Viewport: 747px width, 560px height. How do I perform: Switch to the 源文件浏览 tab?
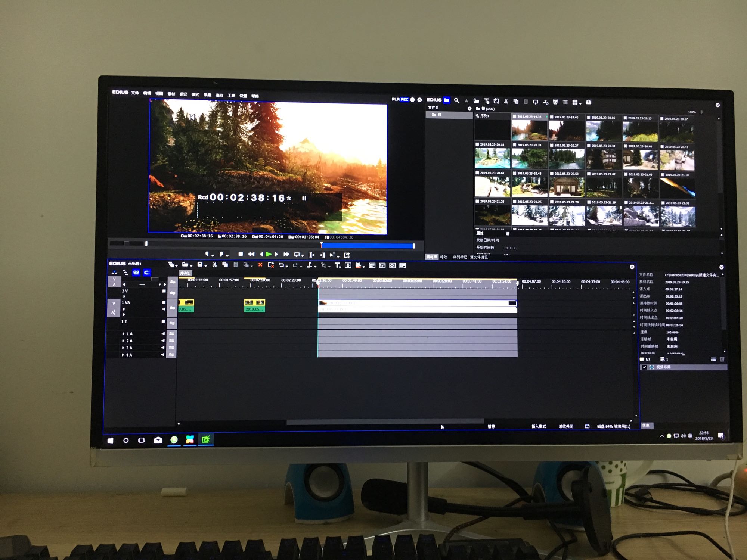click(478, 257)
